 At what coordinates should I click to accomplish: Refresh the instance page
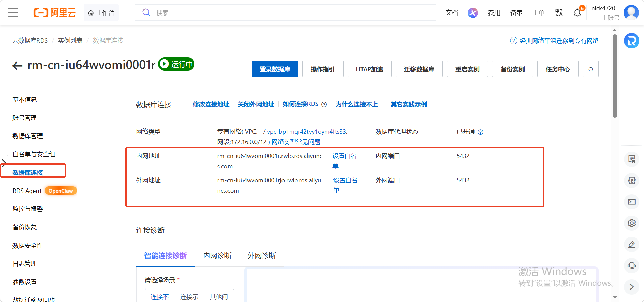591,69
